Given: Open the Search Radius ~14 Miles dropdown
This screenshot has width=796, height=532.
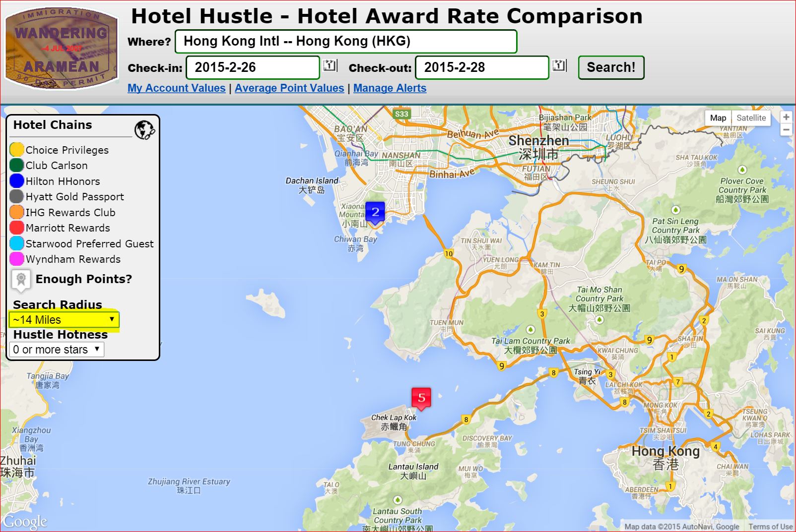Looking at the screenshot, I should tap(64, 320).
